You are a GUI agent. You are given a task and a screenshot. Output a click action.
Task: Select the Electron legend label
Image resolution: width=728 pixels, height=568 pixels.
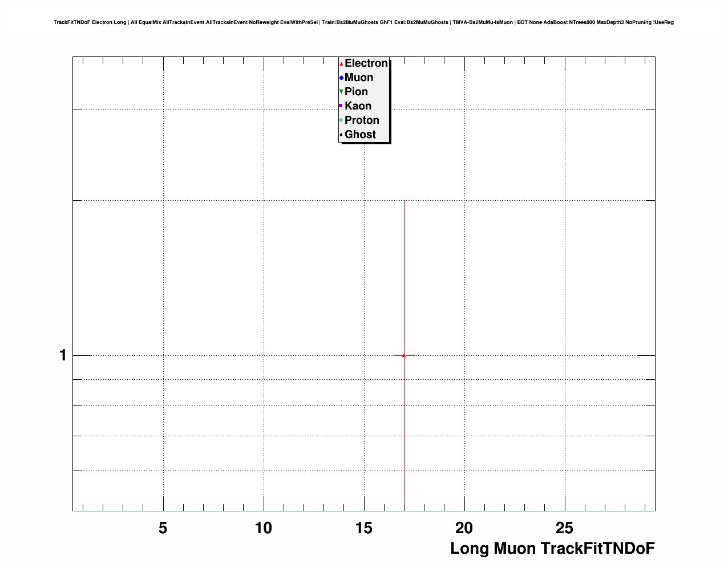(366, 63)
